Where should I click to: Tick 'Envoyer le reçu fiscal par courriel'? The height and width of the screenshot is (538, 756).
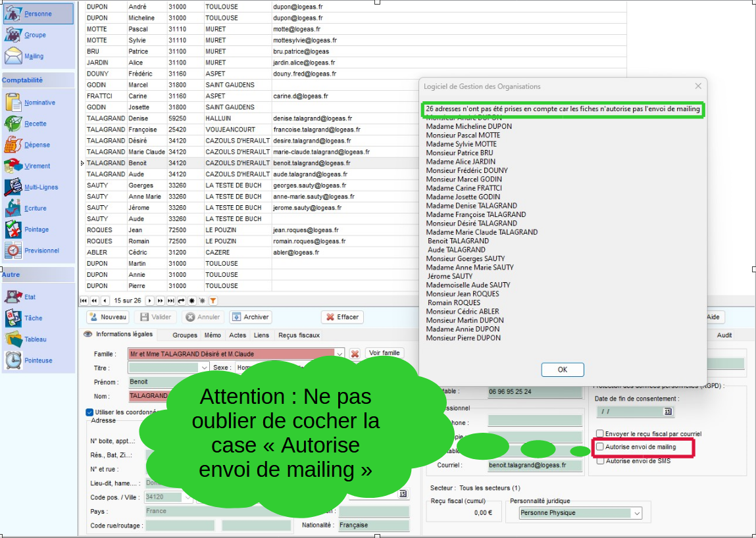tap(600, 434)
